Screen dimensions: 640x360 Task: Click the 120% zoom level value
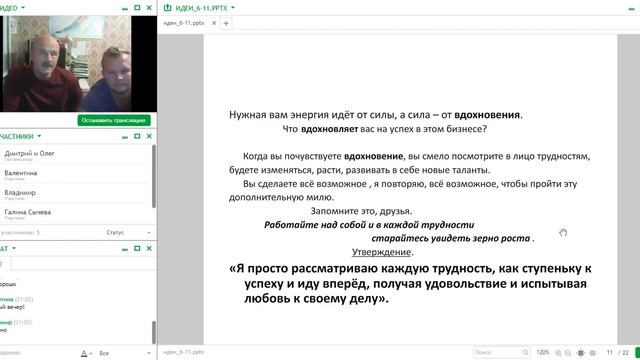[542, 352]
